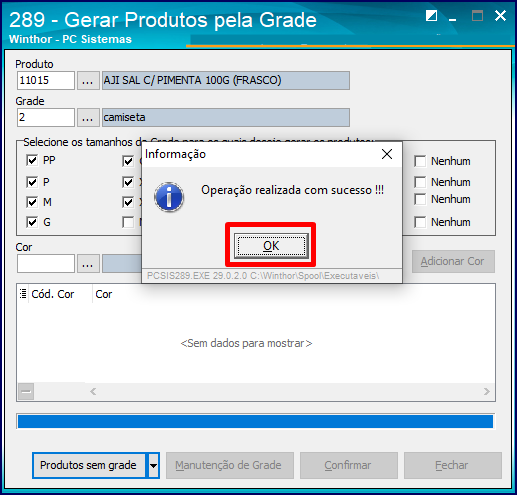Sort by Cód. Cor column header

coord(60,294)
